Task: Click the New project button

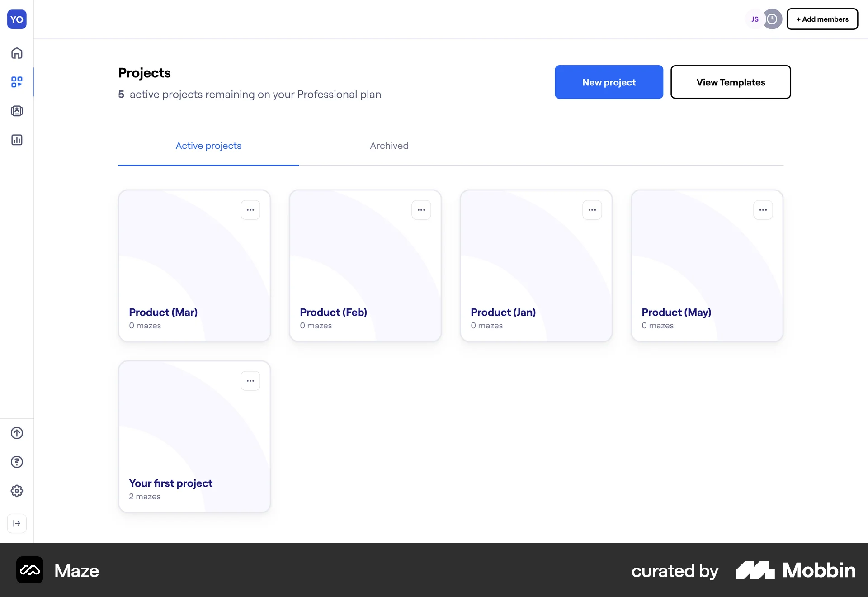Action: tap(609, 82)
